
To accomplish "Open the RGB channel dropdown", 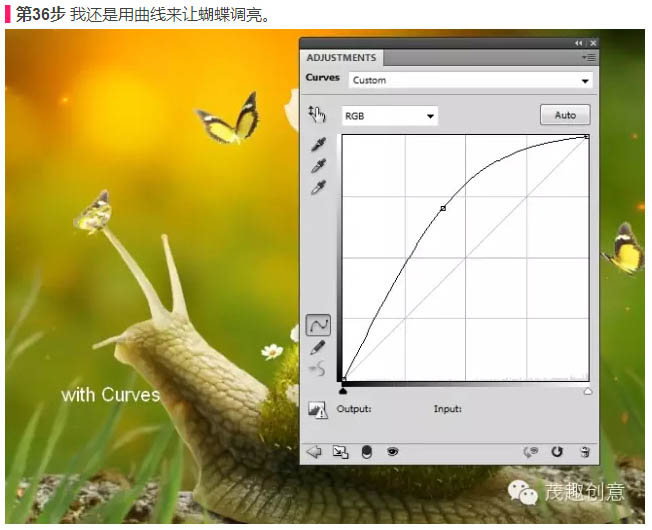I will [x=390, y=116].
